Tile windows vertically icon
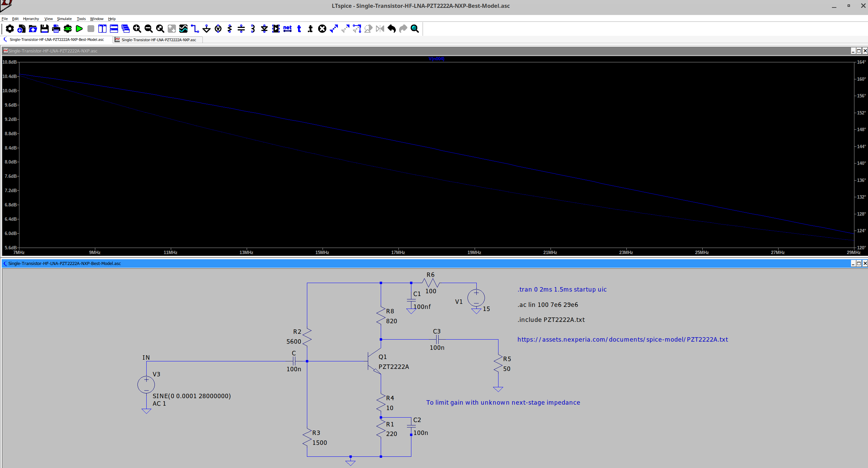 102,29
